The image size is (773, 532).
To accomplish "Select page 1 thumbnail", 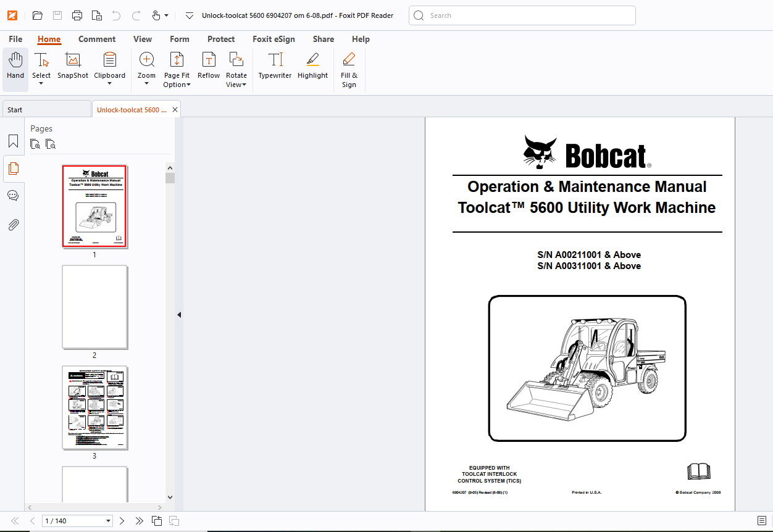I will (94, 206).
